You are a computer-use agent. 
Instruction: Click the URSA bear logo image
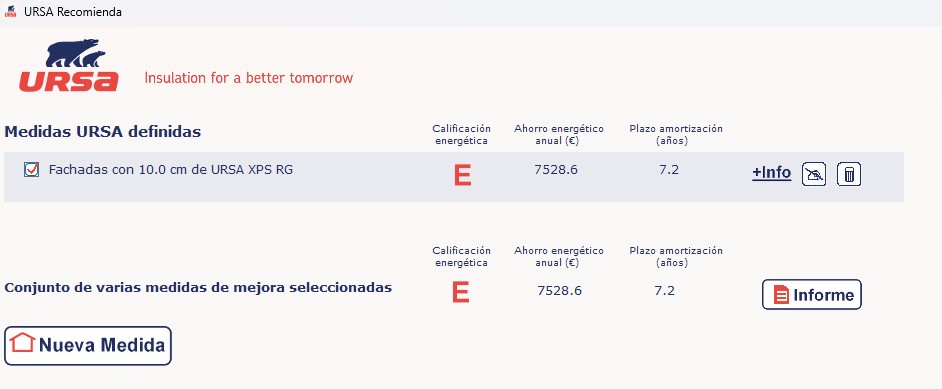click(68, 66)
